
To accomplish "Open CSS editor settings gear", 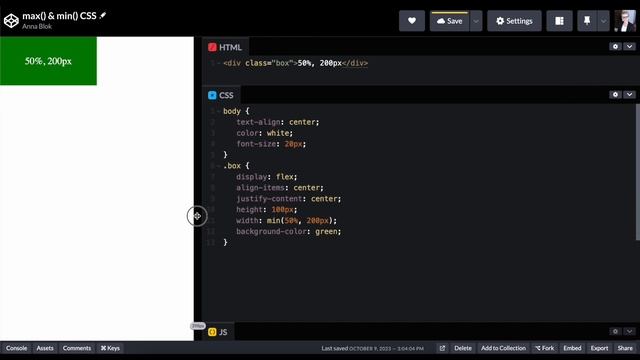I will (x=616, y=94).
